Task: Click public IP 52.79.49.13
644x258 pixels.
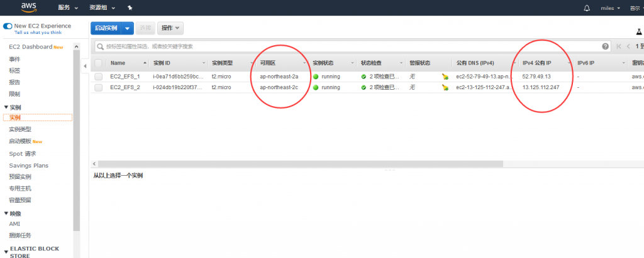Action: 536,77
